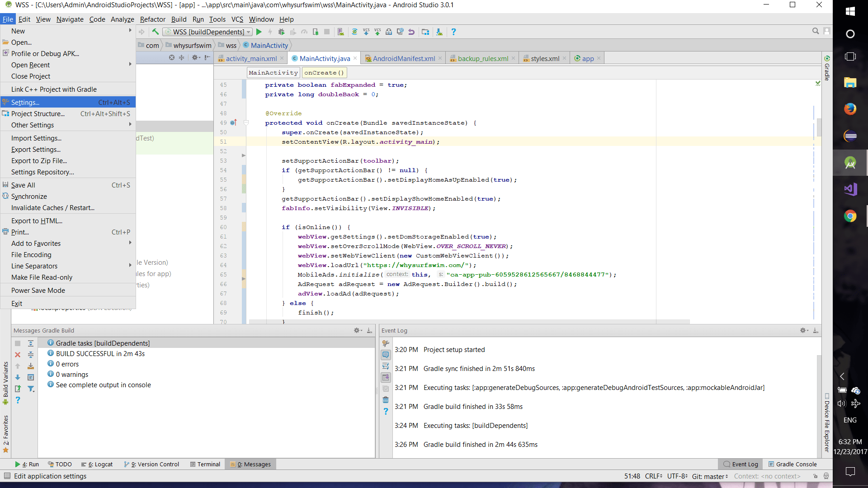The height and width of the screenshot is (488, 868).
Task: Click the Help question-mark toolbar icon
Action: click(453, 32)
